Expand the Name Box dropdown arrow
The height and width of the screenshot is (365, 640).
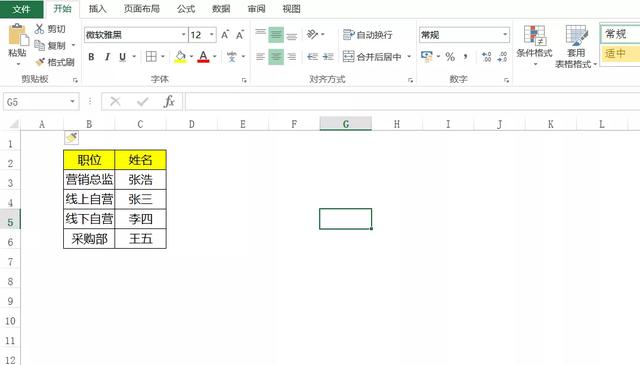(x=72, y=101)
